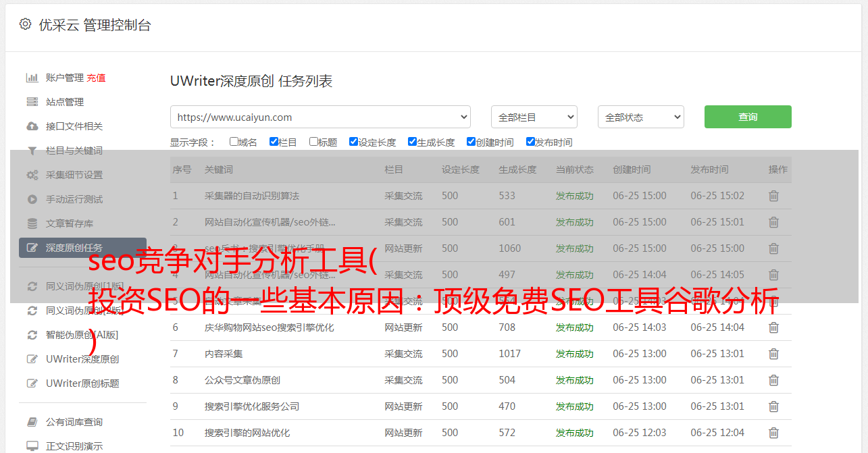This screenshot has height=453, width=868.
Task: Go to UWriter原创标题 menu item
Action: click(x=82, y=383)
